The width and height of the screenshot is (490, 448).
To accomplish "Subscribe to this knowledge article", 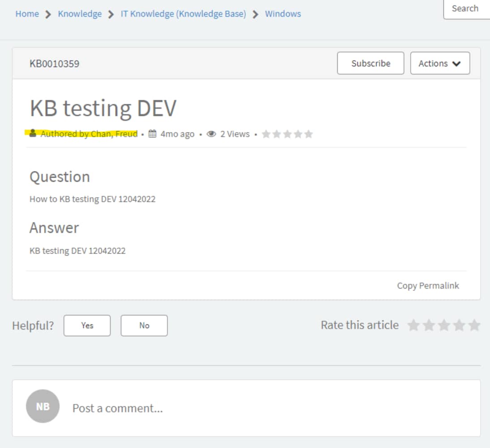I will (x=370, y=63).
